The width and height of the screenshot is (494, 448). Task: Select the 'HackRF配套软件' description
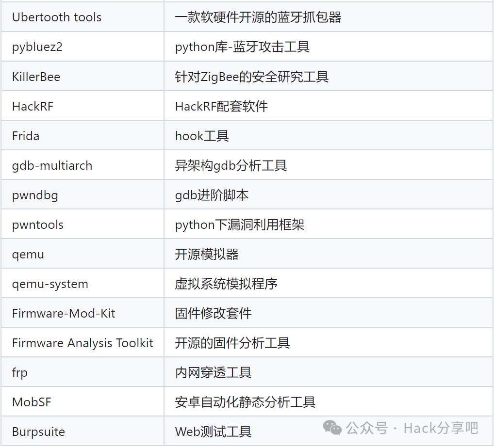point(221,106)
